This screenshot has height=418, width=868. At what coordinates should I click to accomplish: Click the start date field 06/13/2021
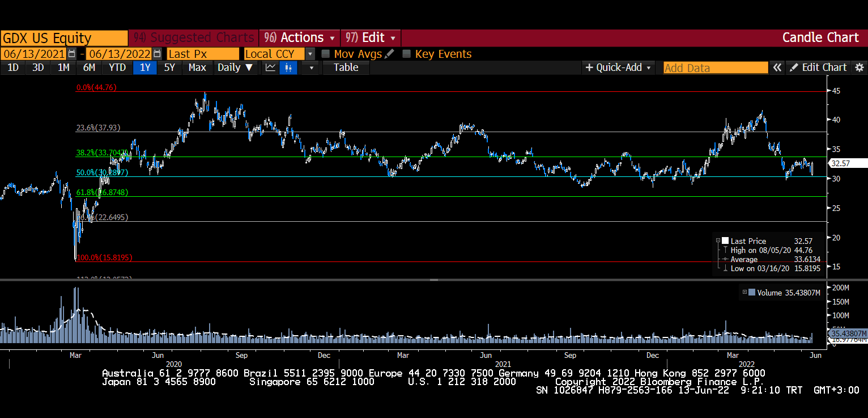[x=33, y=54]
